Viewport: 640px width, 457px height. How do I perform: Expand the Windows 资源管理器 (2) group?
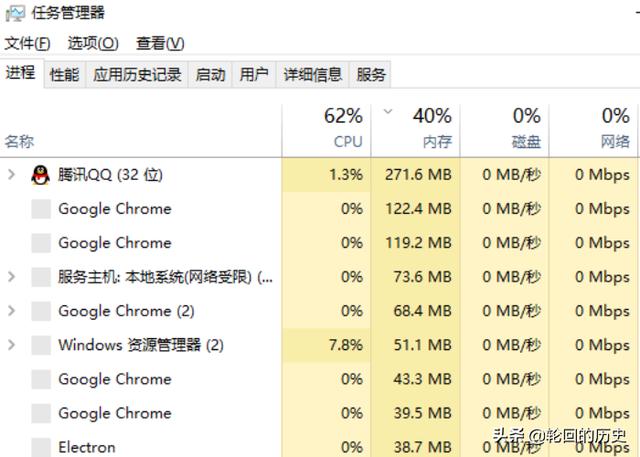(12, 345)
